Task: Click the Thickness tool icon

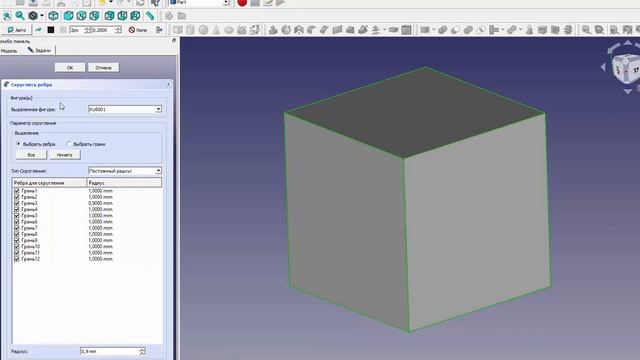Action: (x=393, y=30)
